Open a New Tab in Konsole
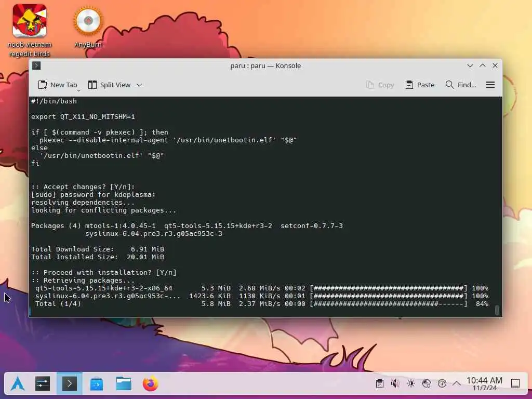Image resolution: width=532 pixels, height=399 pixels. click(57, 85)
